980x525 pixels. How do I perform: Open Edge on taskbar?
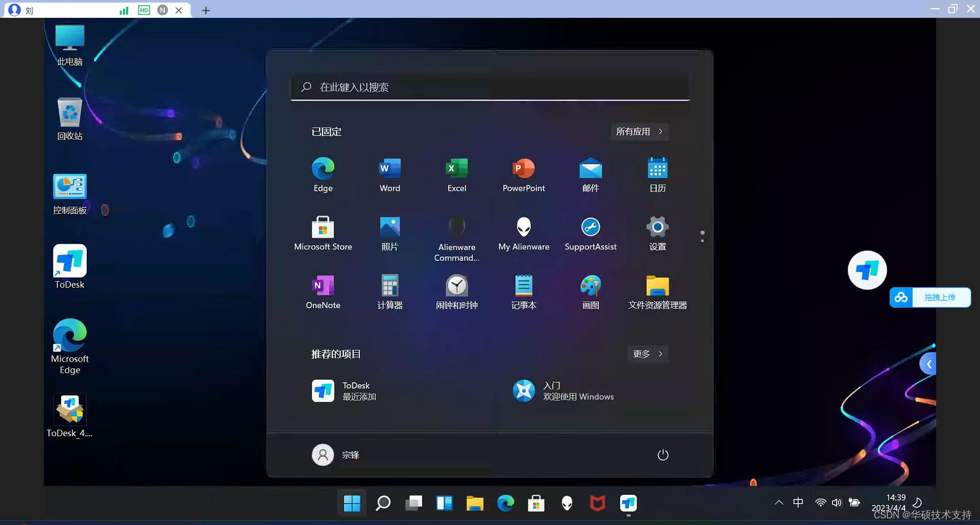pos(505,504)
